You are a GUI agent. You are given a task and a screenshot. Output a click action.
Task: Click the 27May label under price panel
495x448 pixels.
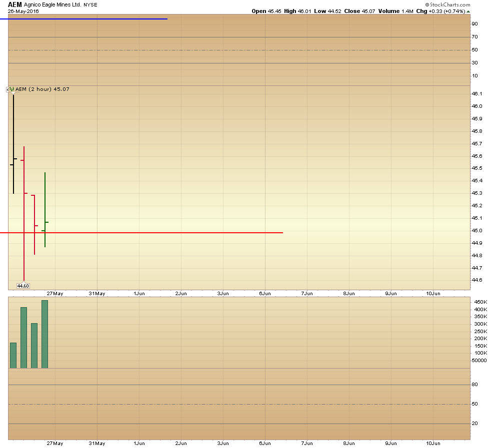[55, 294]
